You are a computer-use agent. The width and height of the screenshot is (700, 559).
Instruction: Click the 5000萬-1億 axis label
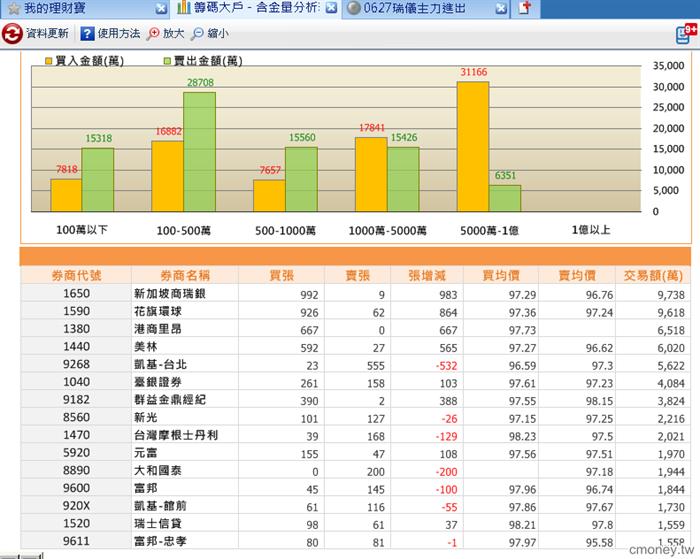[489, 230]
